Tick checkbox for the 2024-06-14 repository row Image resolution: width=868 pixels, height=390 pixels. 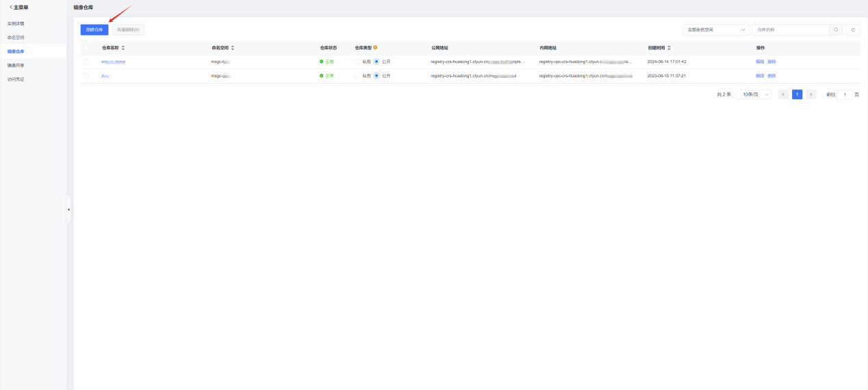(x=86, y=62)
